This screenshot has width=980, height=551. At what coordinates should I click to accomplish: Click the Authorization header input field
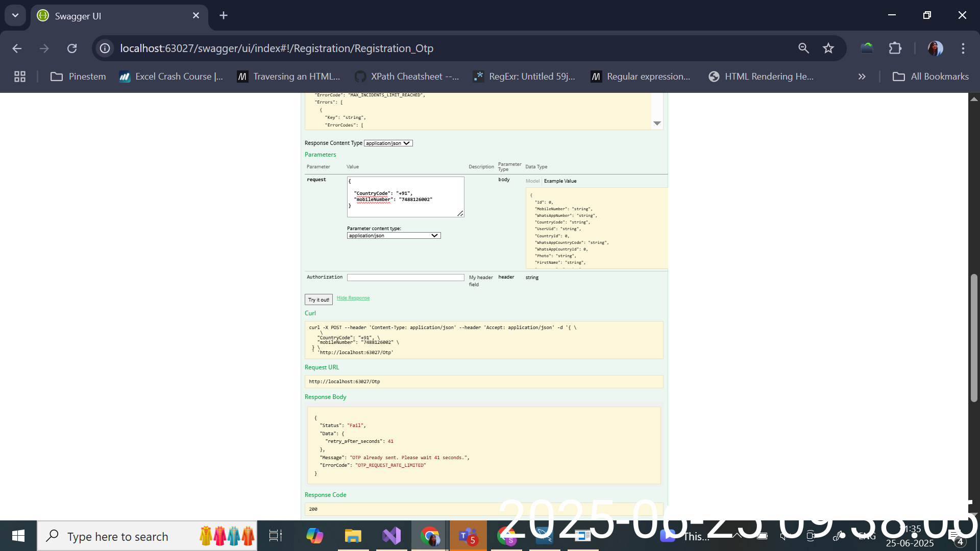(x=405, y=278)
